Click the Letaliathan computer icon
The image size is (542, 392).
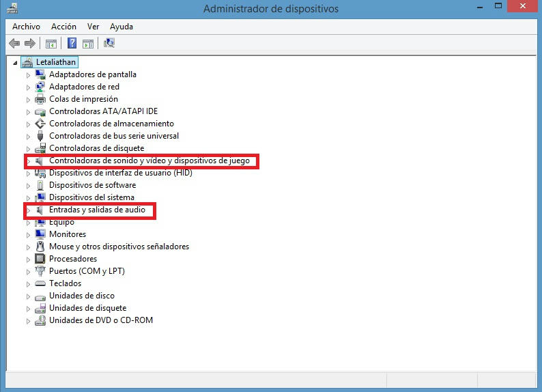(x=27, y=62)
